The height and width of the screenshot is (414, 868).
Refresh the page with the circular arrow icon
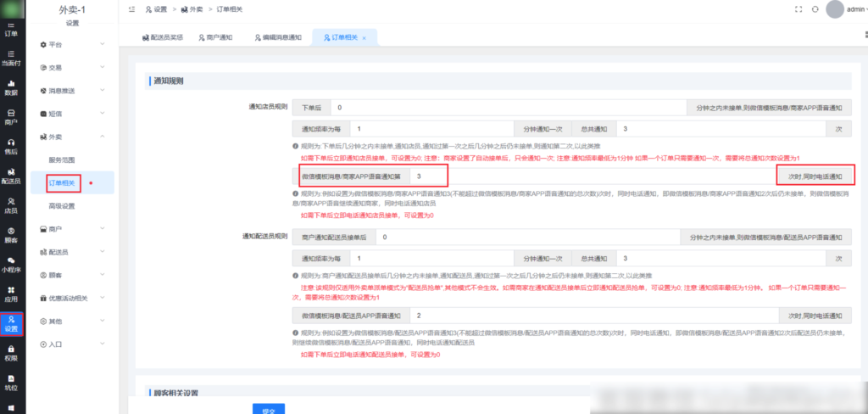[x=815, y=9]
